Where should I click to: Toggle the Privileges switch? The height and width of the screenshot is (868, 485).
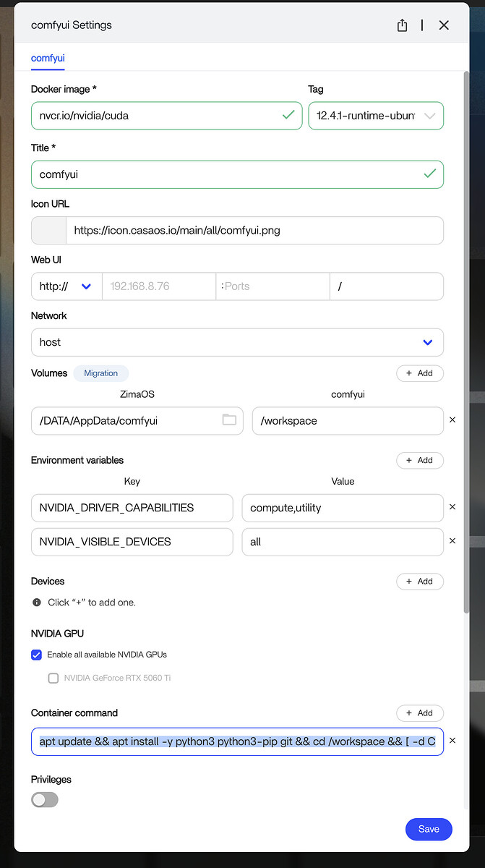[x=45, y=799]
